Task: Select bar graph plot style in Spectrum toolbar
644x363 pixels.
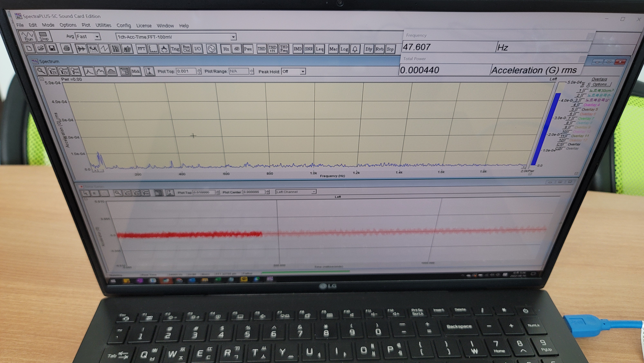Action: tap(112, 71)
